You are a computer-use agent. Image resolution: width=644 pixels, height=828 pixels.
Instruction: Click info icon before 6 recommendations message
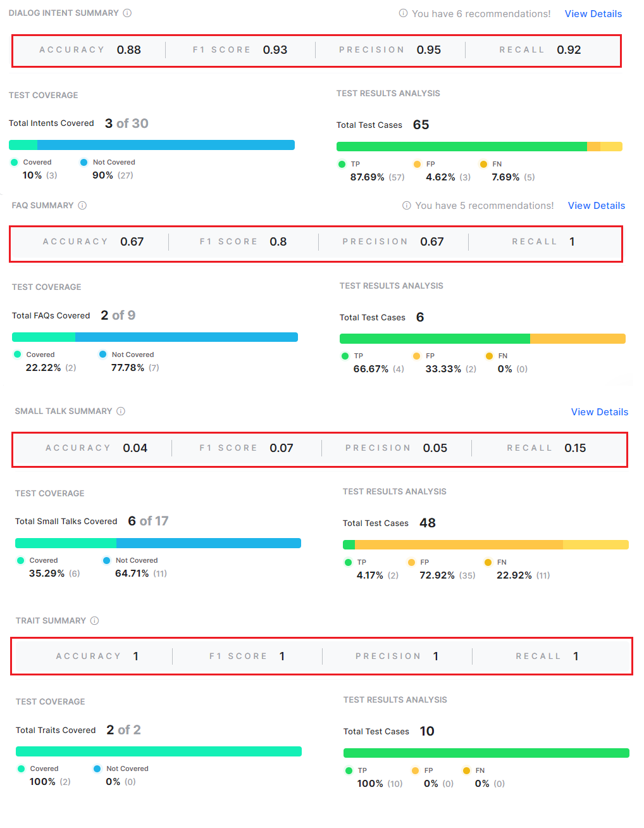403,13
